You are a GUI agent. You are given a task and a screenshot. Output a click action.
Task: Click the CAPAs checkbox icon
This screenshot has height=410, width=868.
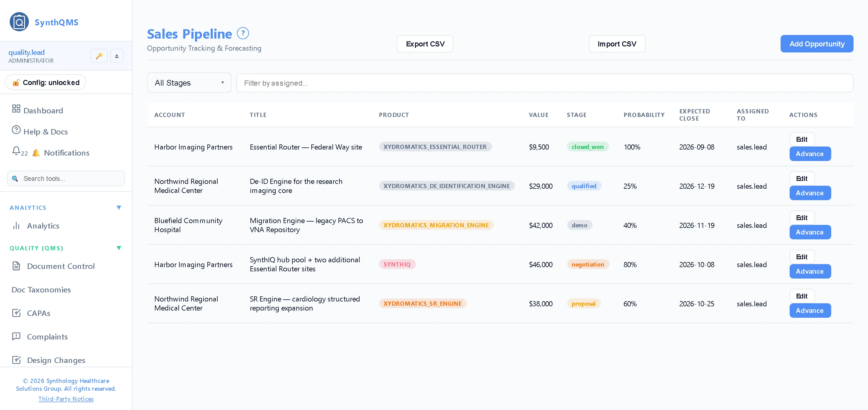pos(16,313)
